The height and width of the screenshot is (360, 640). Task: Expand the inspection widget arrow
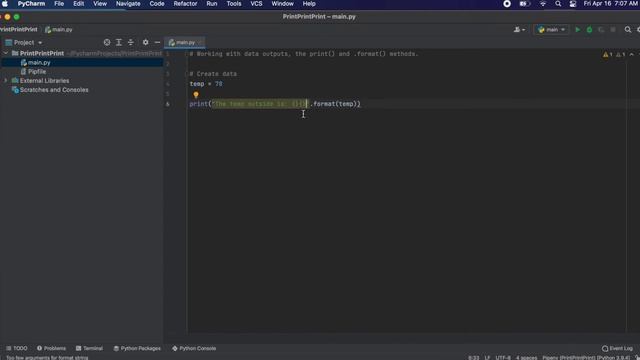[632, 54]
